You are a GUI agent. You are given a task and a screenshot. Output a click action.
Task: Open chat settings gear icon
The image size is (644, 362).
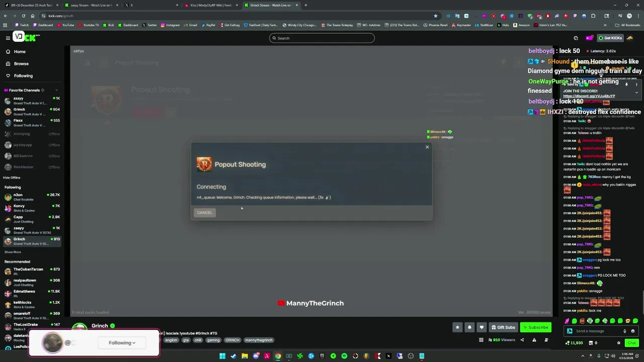tap(619, 343)
